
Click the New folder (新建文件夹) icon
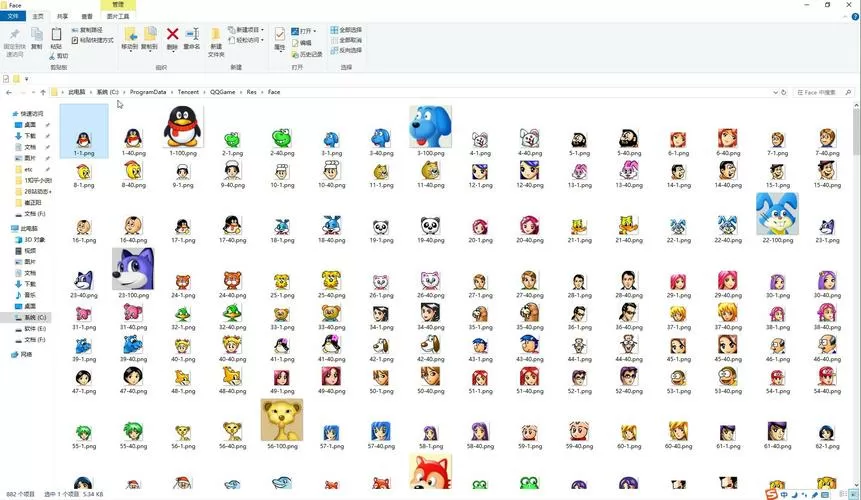[x=216, y=35]
